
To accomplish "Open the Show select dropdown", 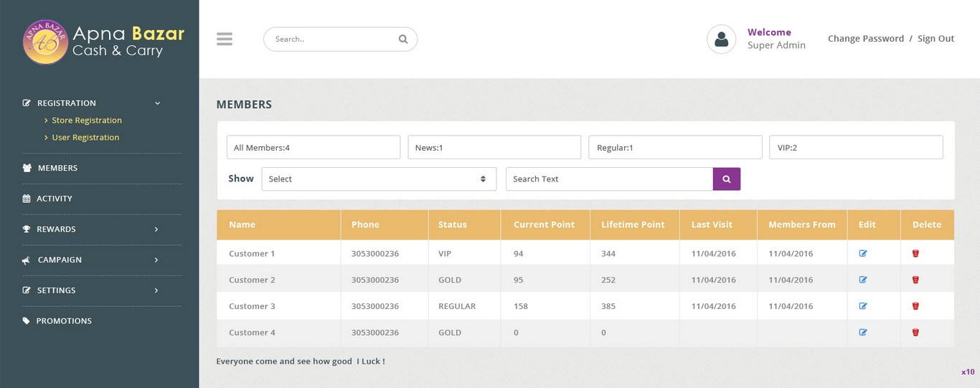I will pyautogui.click(x=379, y=179).
